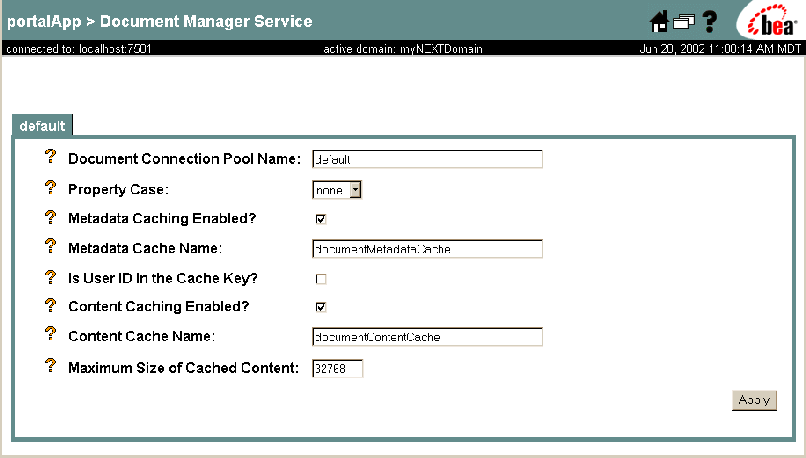Show help for Property Case

pos(50,187)
